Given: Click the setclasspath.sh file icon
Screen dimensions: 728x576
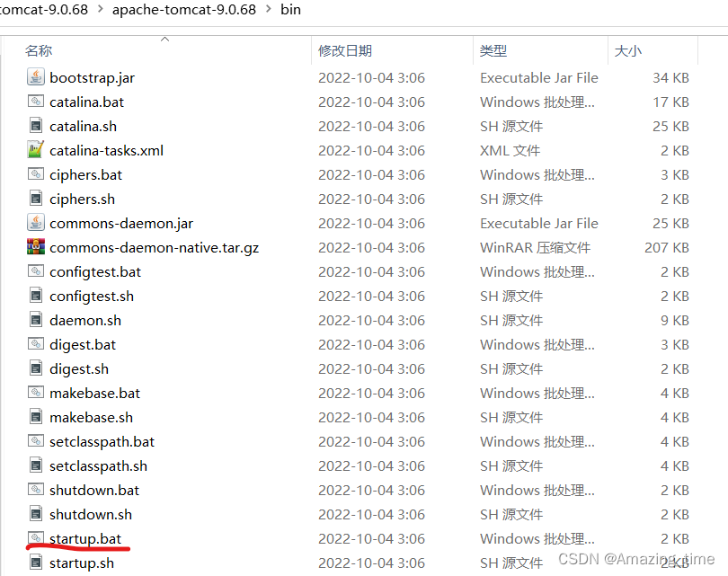Looking at the screenshot, I should click(36, 465).
